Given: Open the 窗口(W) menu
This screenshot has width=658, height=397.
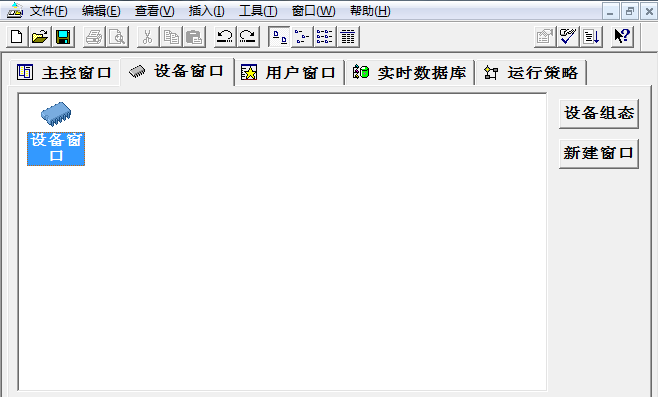Looking at the screenshot, I should pyautogui.click(x=313, y=10).
